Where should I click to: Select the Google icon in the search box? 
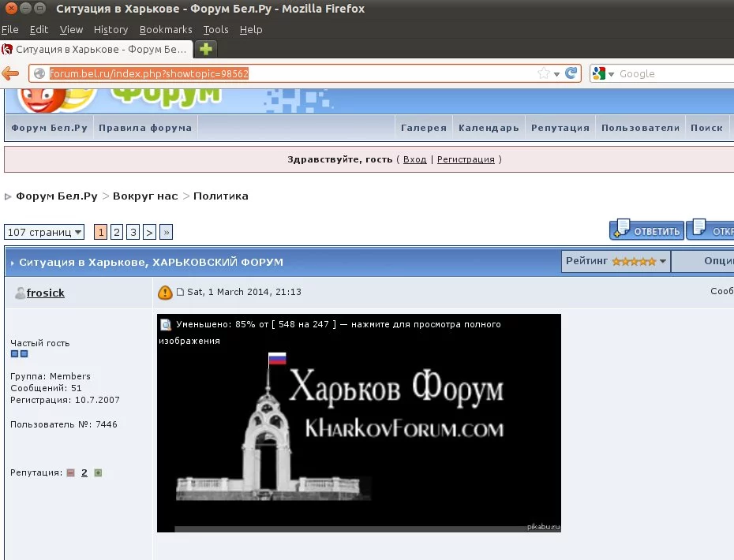pos(598,73)
